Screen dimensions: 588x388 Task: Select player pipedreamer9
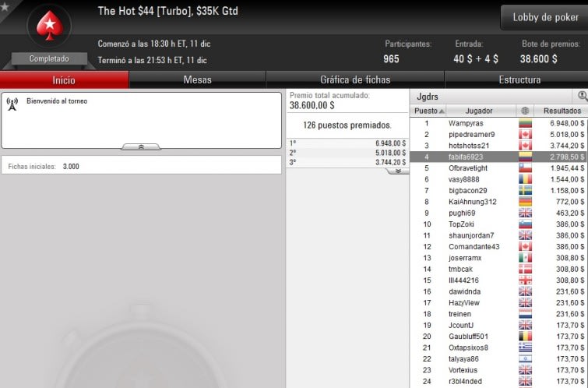(498, 134)
